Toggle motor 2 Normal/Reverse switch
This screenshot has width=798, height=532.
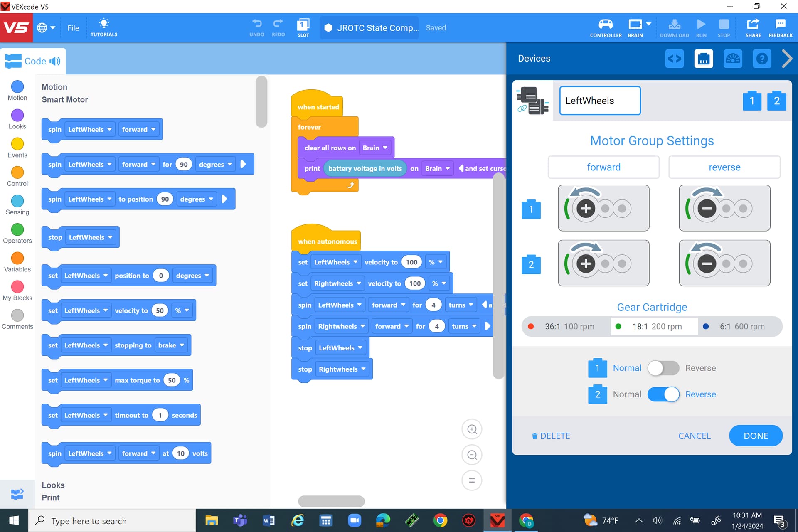(x=663, y=394)
